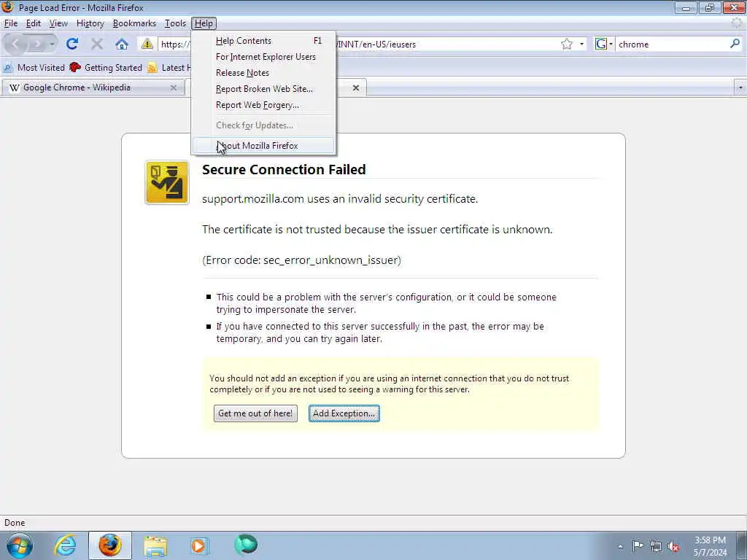
Task: Reload the page with the Refresh icon
Action: pyautogui.click(x=72, y=44)
